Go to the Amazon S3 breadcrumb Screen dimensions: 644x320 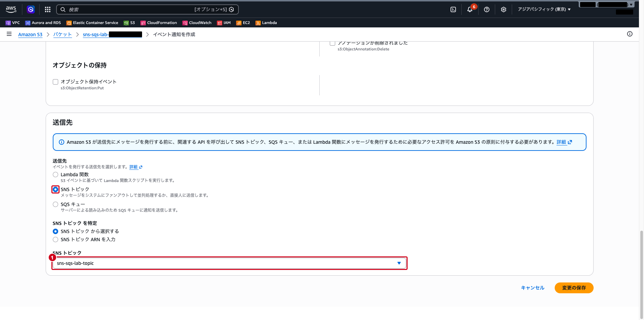point(30,35)
